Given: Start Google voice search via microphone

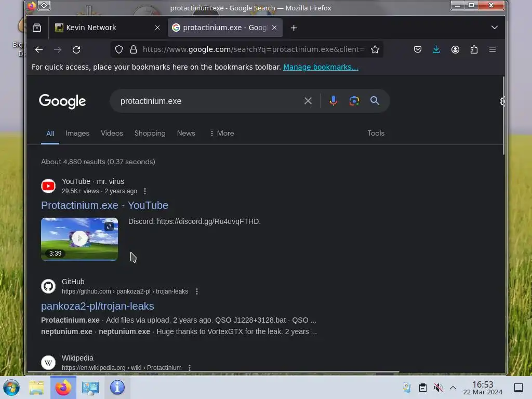Looking at the screenshot, I should point(333,101).
